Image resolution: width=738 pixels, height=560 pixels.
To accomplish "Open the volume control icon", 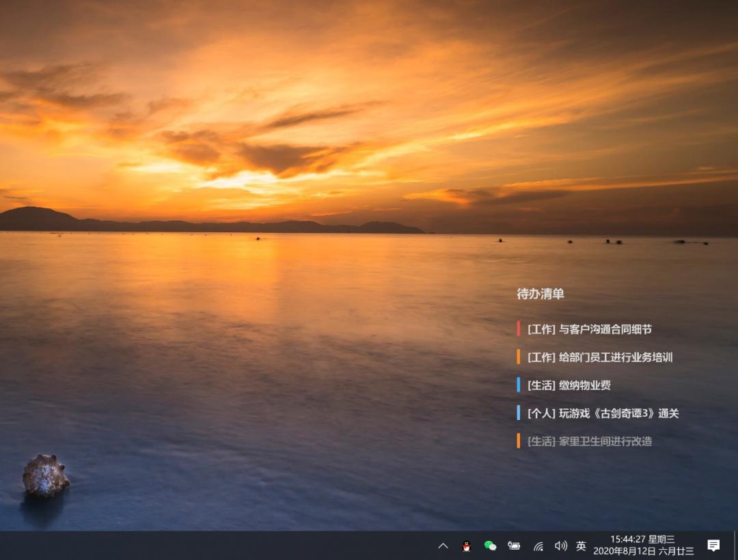I will pyautogui.click(x=560, y=546).
